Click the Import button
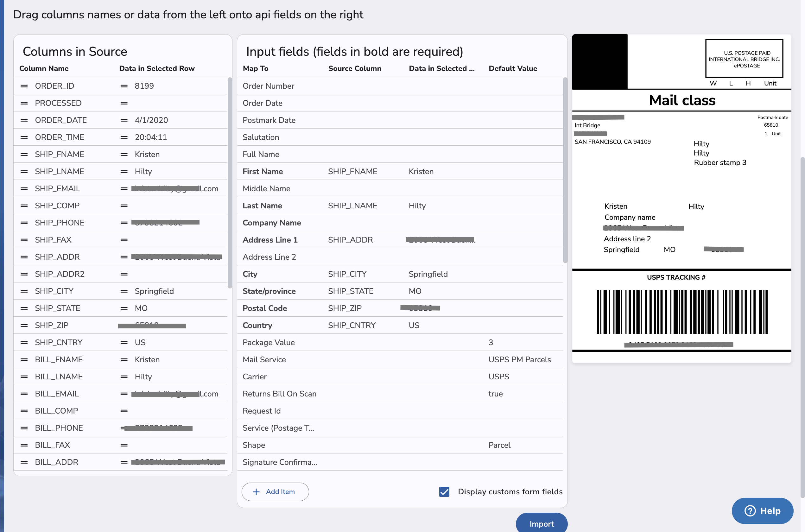 (x=541, y=523)
